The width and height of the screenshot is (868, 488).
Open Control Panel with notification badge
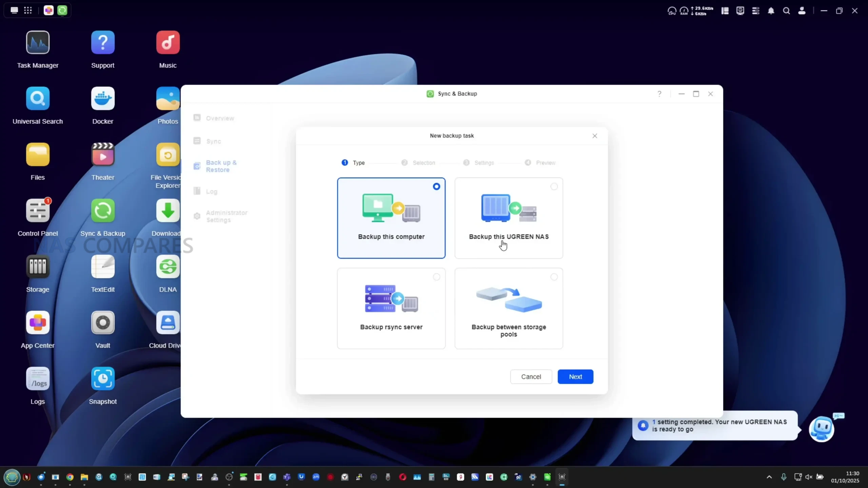[x=38, y=211]
